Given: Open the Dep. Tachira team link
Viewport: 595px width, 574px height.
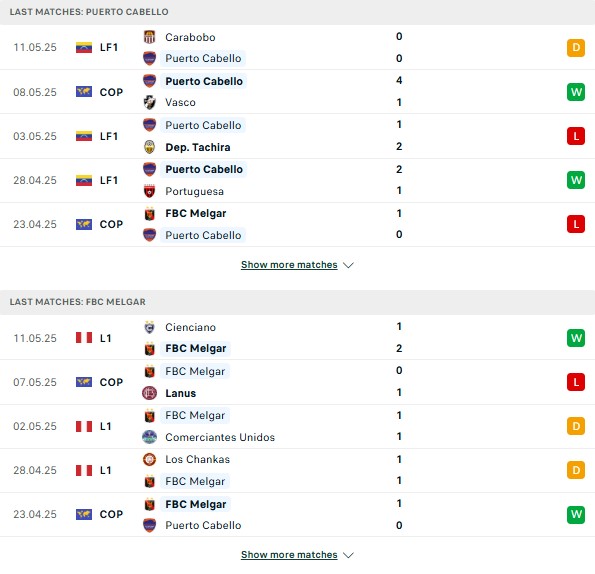Looking at the screenshot, I should tap(198, 147).
